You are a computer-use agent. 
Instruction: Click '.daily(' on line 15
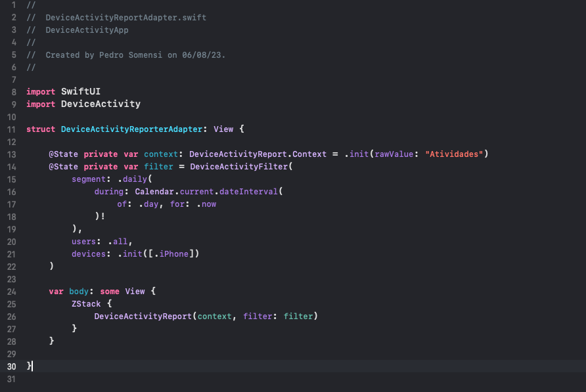(135, 179)
